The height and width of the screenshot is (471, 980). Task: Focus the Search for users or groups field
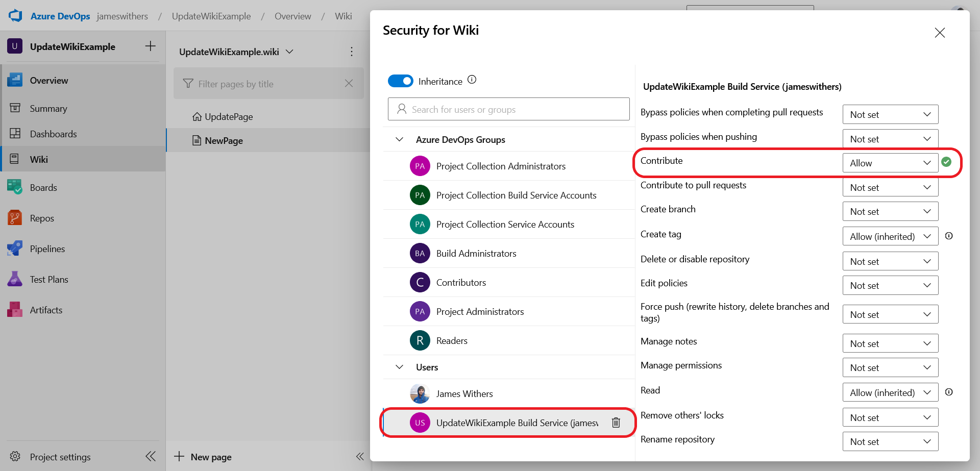509,109
